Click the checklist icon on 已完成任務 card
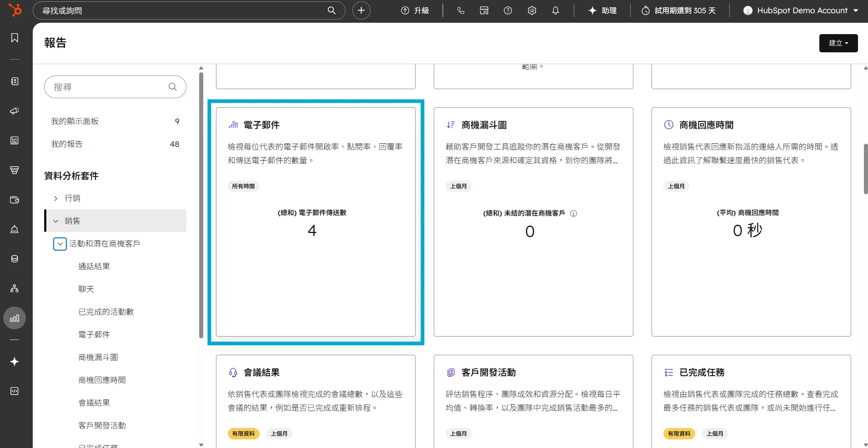The width and height of the screenshot is (868, 448). (669, 372)
